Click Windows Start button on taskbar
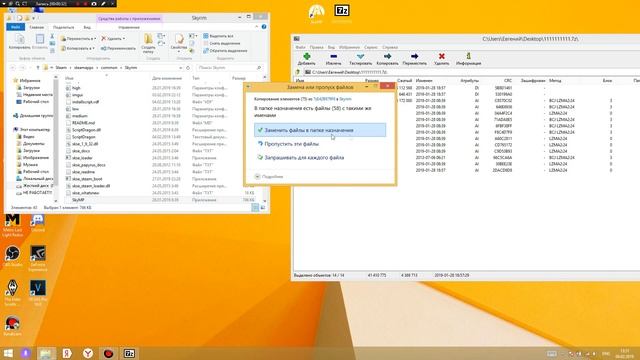Viewport: 640px width, 360px height. [8, 353]
